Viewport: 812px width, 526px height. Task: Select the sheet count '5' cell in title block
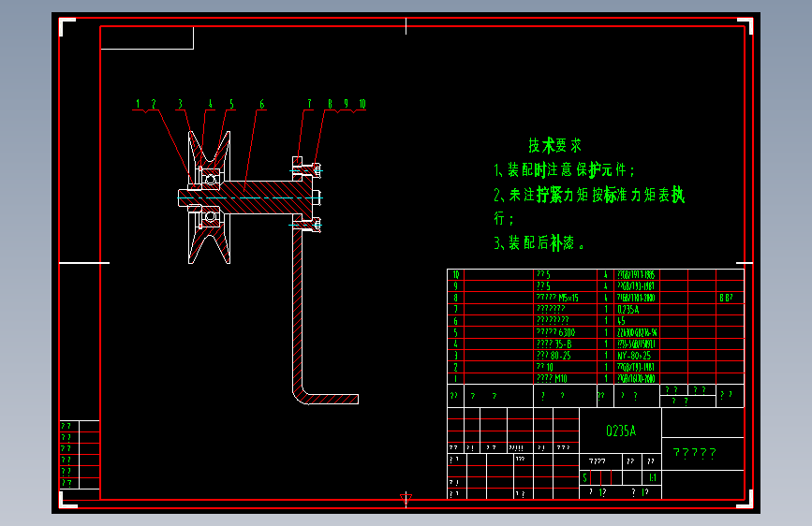584,478
